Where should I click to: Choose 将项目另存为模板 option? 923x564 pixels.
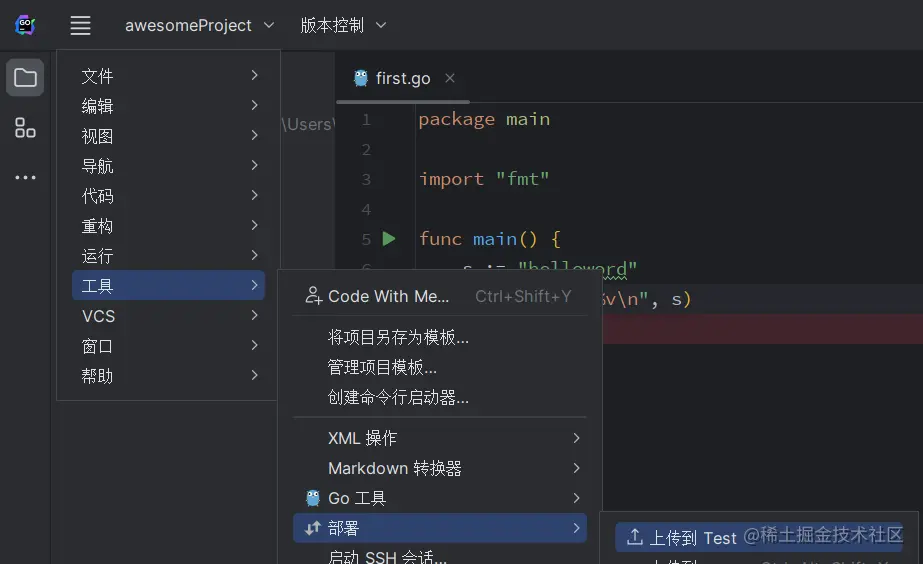(398, 337)
